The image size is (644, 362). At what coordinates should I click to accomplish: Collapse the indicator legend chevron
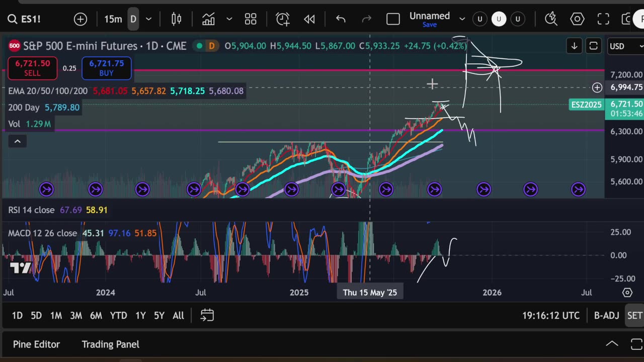[x=17, y=141]
